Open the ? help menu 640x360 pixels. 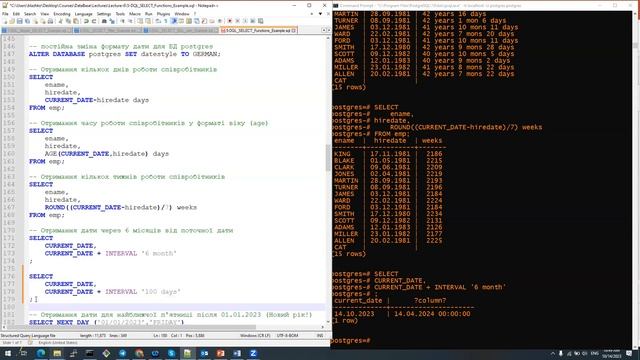(x=195, y=14)
